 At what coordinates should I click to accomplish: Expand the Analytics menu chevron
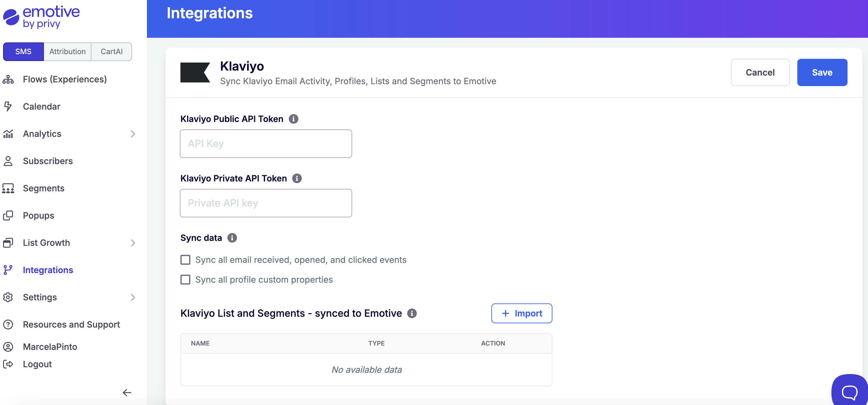point(133,134)
